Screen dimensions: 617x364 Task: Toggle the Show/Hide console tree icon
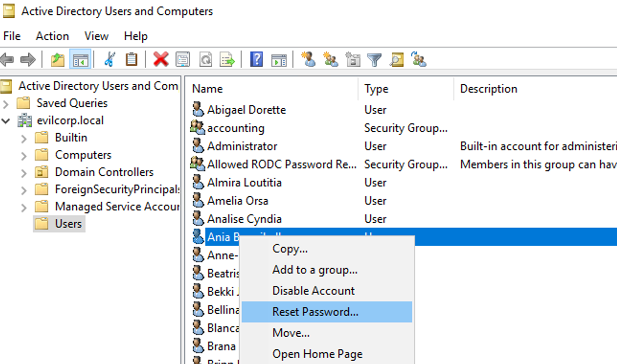80,59
